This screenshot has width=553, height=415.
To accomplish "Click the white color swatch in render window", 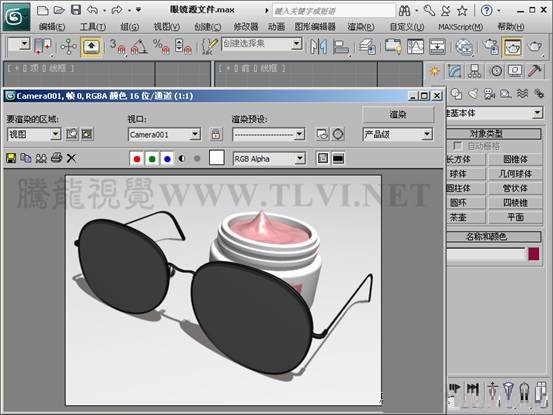I will [x=217, y=158].
